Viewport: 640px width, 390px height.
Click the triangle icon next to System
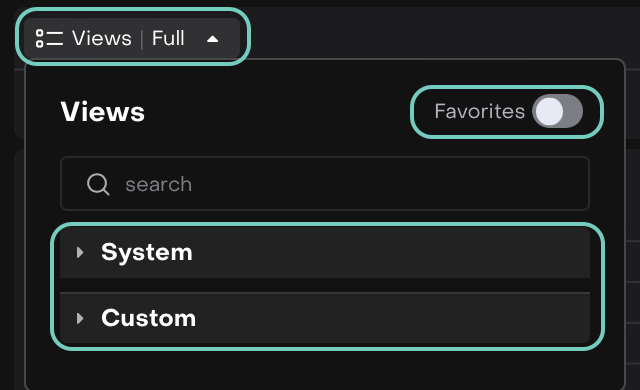[80, 253]
